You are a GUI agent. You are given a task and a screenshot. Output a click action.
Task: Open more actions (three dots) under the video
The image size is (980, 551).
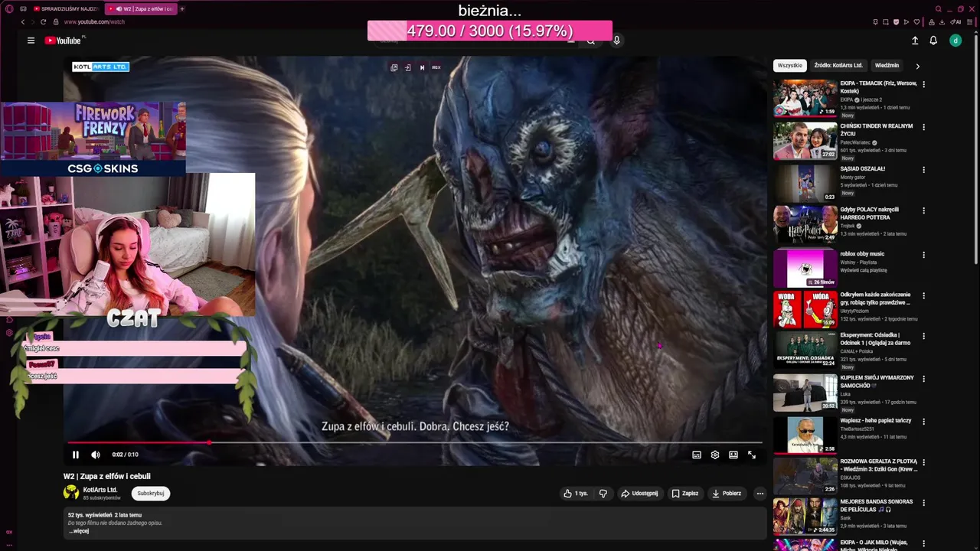coord(759,494)
